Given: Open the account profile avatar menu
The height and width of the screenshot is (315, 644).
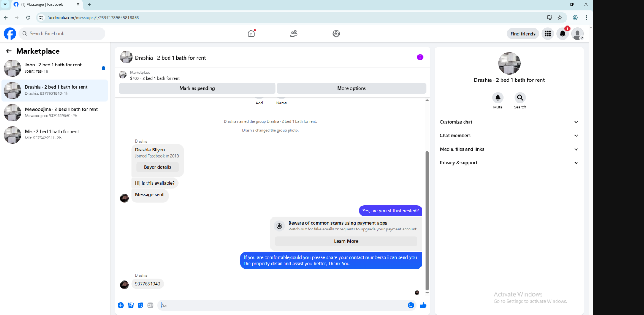Looking at the screenshot, I should click(577, 34).
